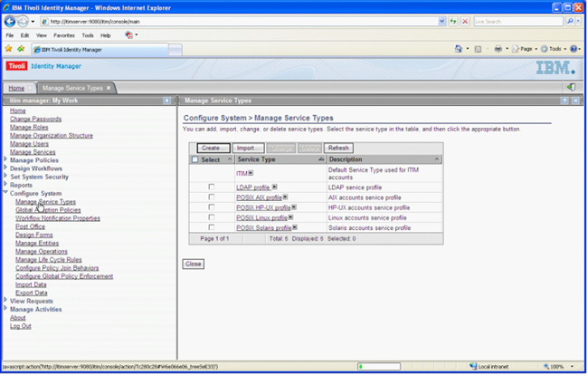Check the POSIX HP-UX profile row checkbox
The image size is (588, 375).
tap(212, 207)
